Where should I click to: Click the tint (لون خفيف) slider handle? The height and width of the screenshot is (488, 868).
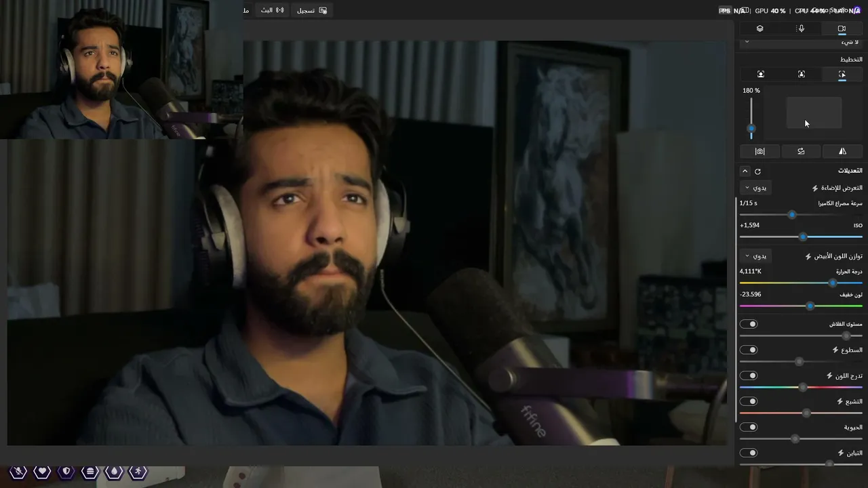point(810,306)
